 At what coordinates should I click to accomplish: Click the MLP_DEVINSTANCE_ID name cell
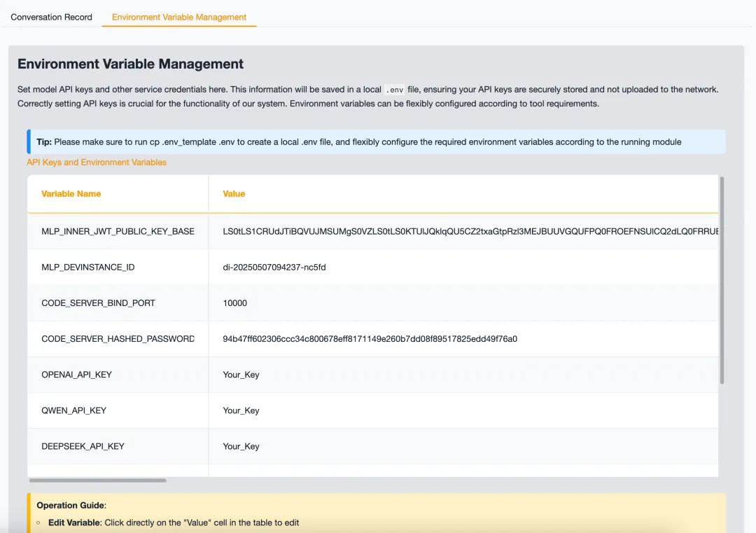pyautogui.click(x=88, y=268)
